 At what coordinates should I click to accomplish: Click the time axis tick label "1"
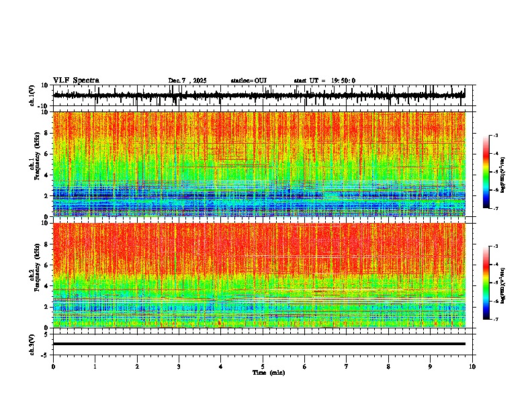point(95,367)
